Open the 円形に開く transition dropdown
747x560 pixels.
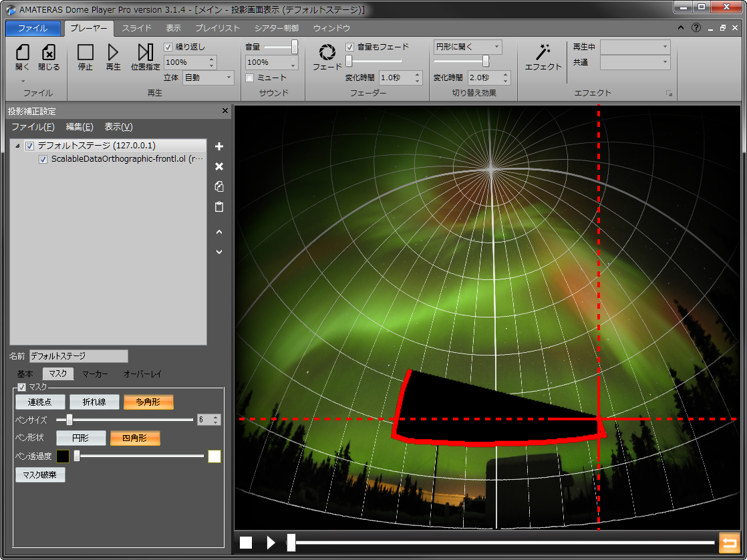[x=468, y=47]
